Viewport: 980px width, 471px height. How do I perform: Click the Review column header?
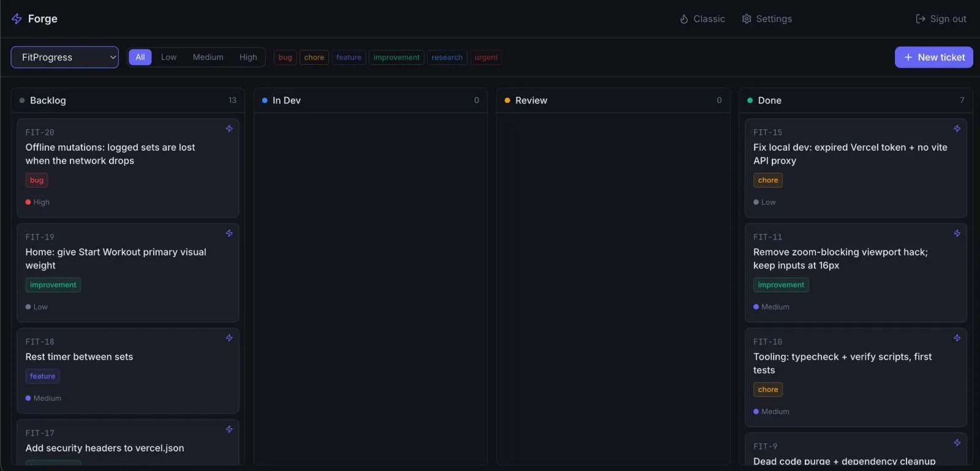(x=613, y=100)
